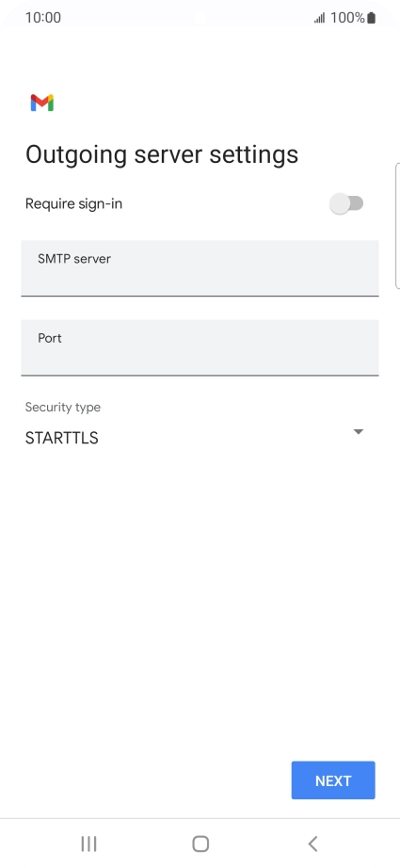Tap the 100% battery percentage text
400x868 pixels.
click(347, 18)
